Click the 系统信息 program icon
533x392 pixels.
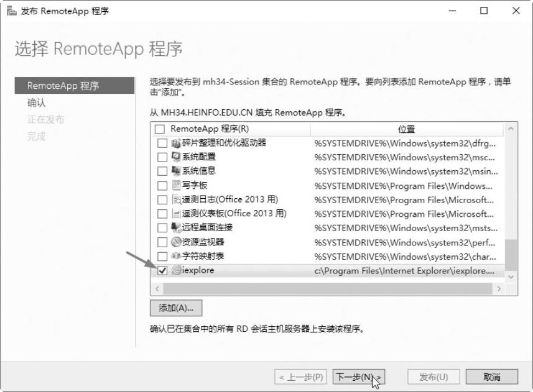176,171
